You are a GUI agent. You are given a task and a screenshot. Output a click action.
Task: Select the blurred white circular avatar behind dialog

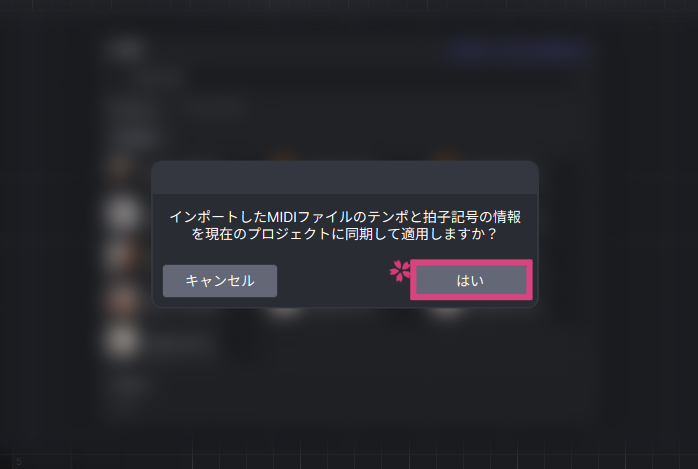pos(122,214)
